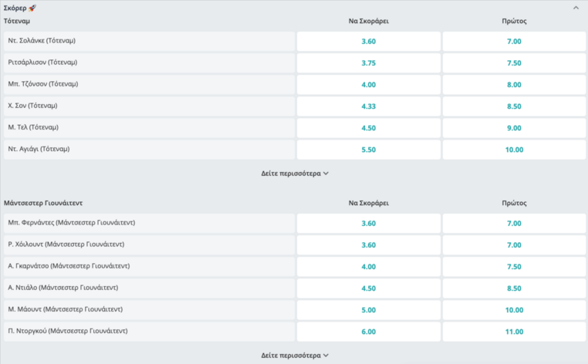588x364 pixels.
Task: Choose 7.50 first scorer odds for Α. Γκαρνάτσο
Action: [x=514, y=267]
